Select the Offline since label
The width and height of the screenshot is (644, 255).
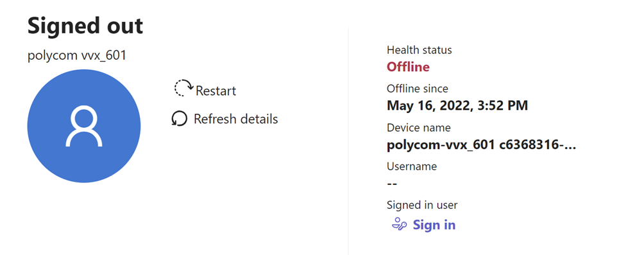[x=418, y=89]
